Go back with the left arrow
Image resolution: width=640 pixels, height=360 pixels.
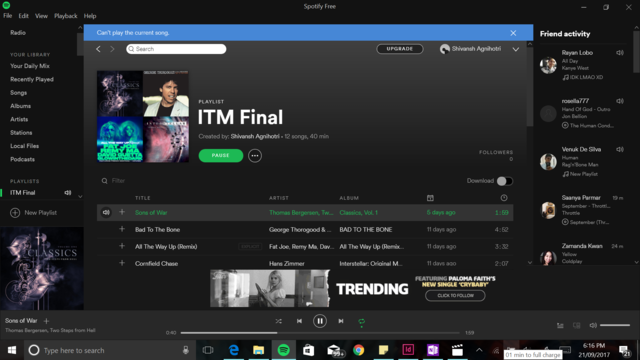click(98, 49)
